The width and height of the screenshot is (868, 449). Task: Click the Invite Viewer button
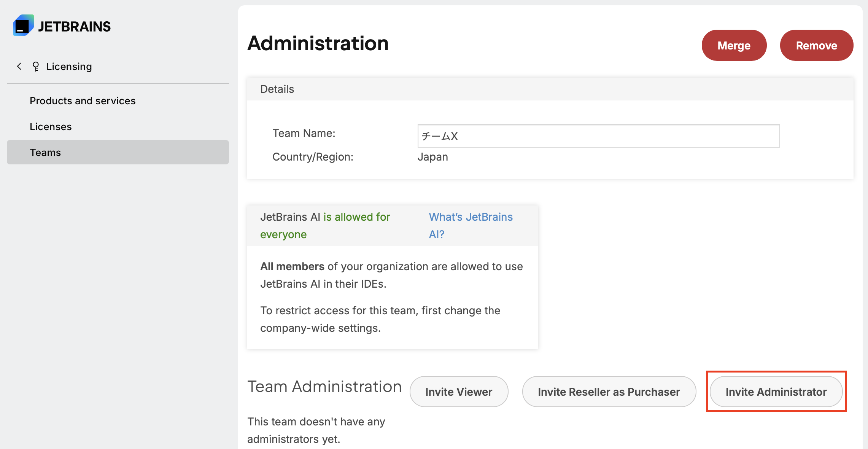[459, 392]
